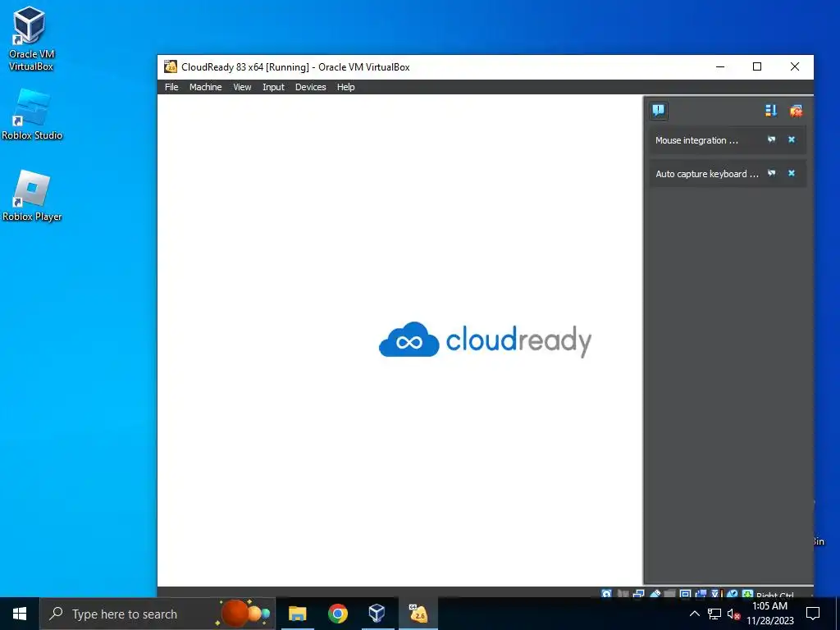
Task: Expand the Mouse integration notification text
Action: click(x=696, y=140)
